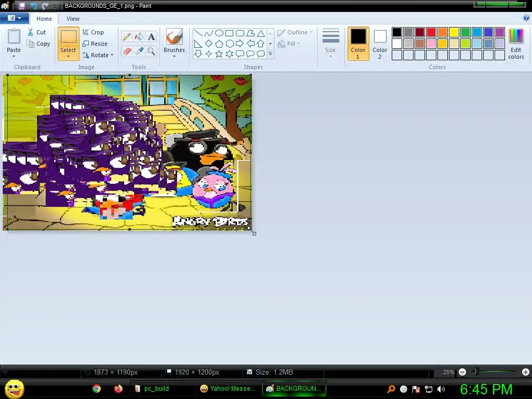Viewport: 532px width, 399px height.
Task: Click the Copy button
Action: coord(38,44)
